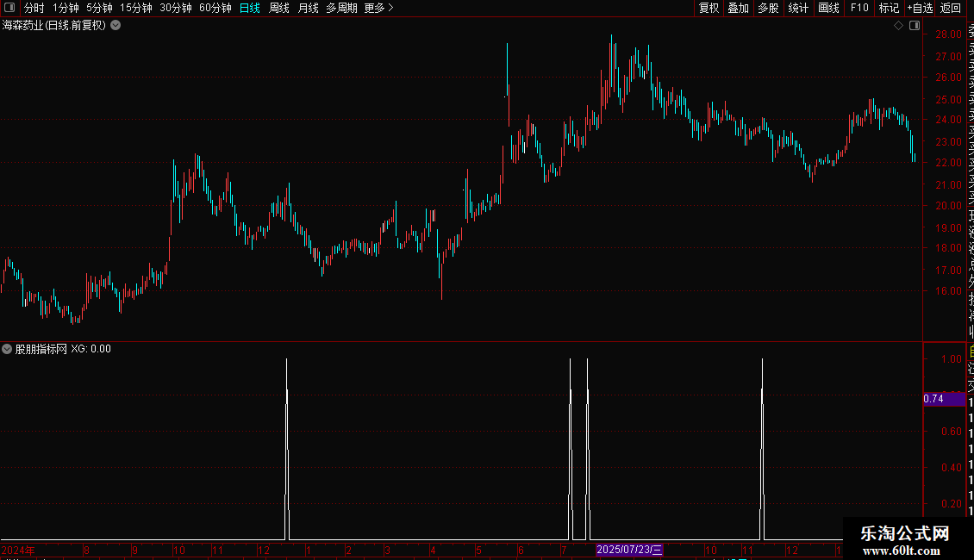Toggle the right-side info panel icon

click(915, 26)
